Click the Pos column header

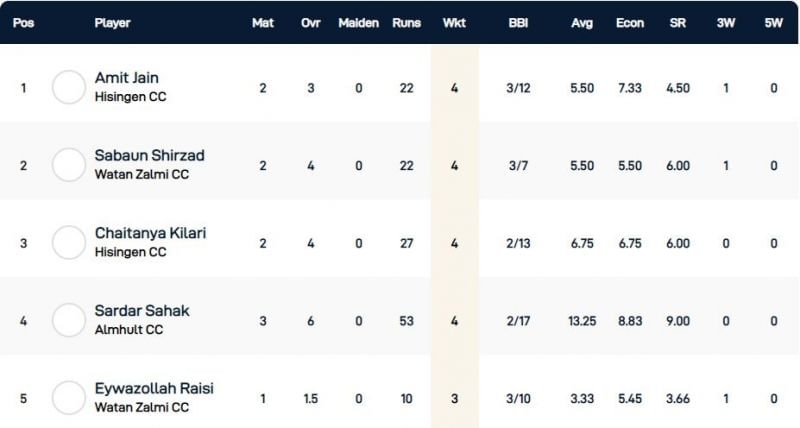click(24, 22)
